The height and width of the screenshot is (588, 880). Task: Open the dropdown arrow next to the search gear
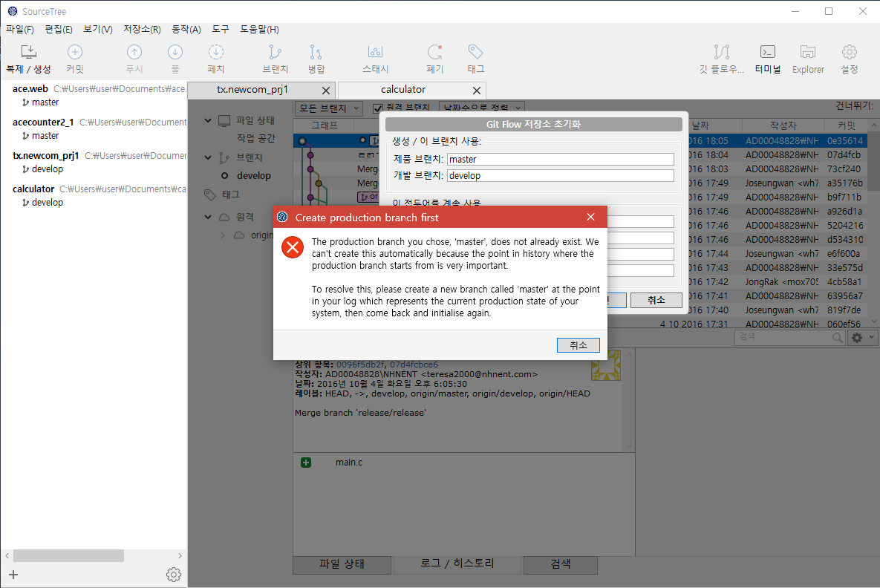pos(872,337)
